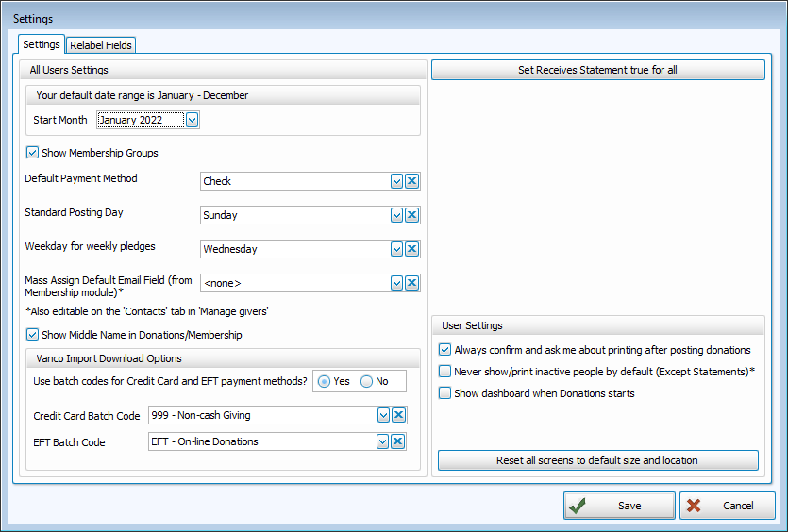Clear the Standard Posting Day selection
This screenshot has width=788, height=532.
[x=412, y=215]
